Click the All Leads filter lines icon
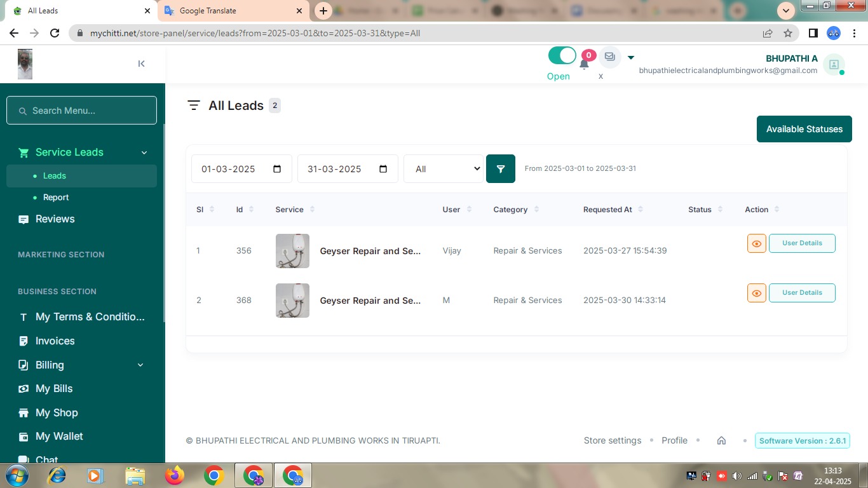 (x=194, y=105)
